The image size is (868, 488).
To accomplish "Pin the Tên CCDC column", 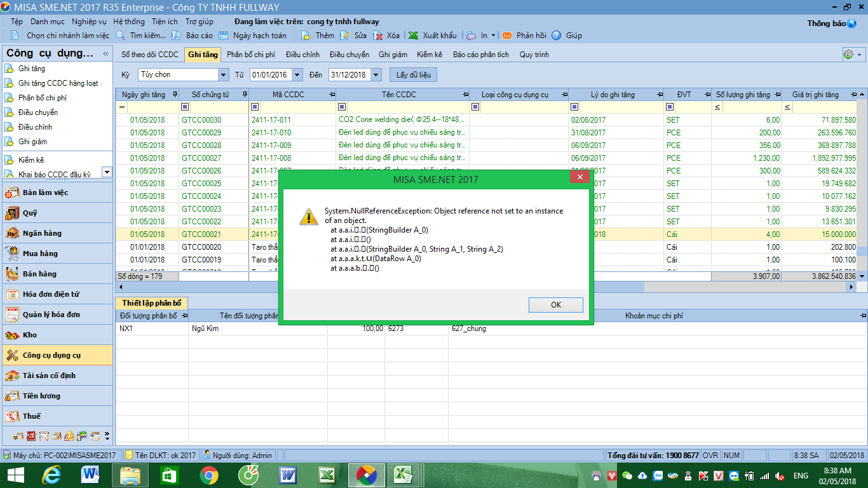I will (465, 95).
